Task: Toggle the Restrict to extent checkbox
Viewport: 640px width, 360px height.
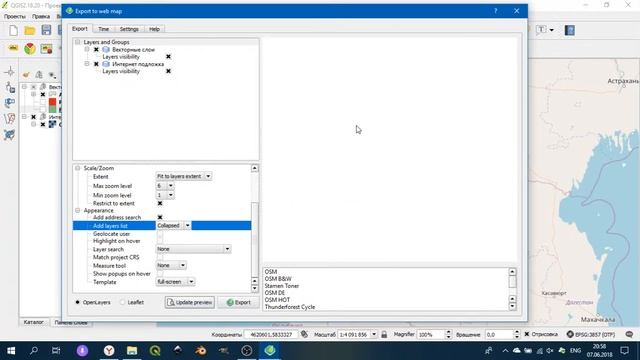Action: [x=160, y=203]
